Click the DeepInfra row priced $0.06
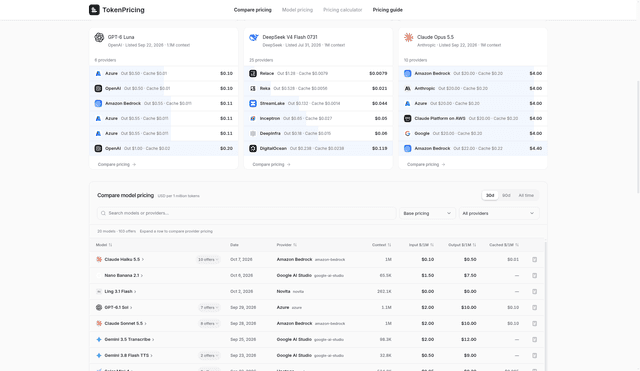Screen dimensions: 640x371 [318, 133]
